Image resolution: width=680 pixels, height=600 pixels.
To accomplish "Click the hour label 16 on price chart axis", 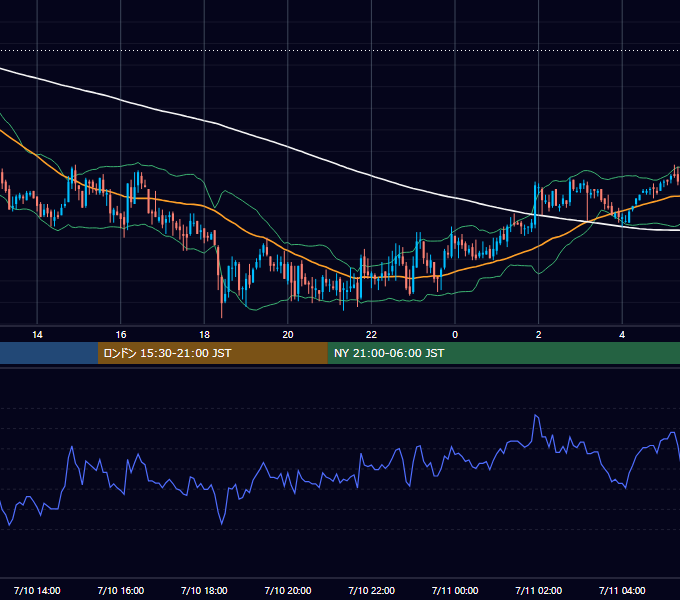I will [121, 335].
